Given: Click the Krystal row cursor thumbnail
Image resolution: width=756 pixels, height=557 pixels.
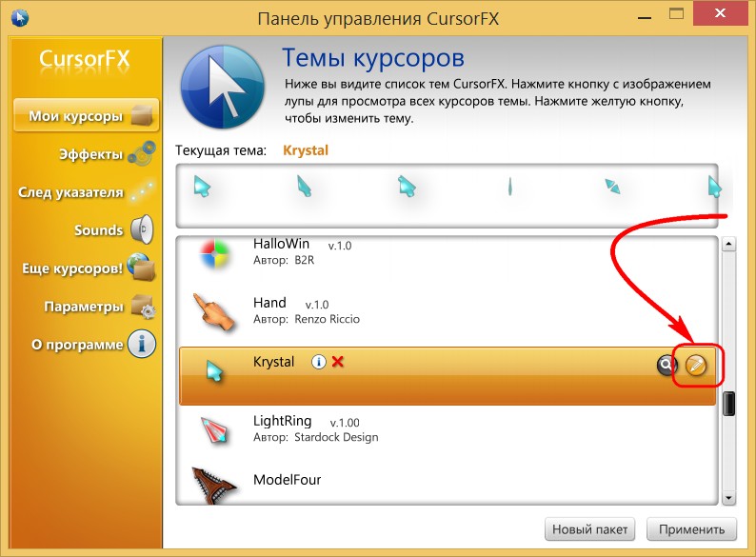Looking at the screenshot, I should [214, 371].
